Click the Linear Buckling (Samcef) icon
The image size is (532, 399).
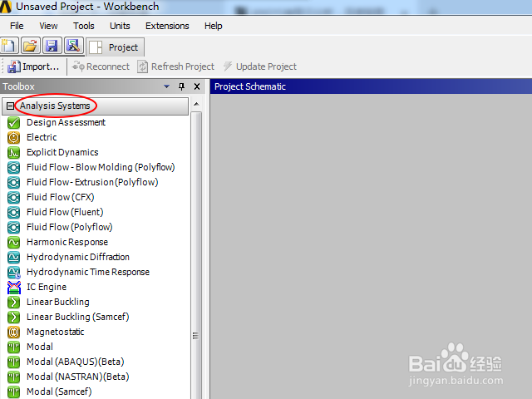pos(13,317)
